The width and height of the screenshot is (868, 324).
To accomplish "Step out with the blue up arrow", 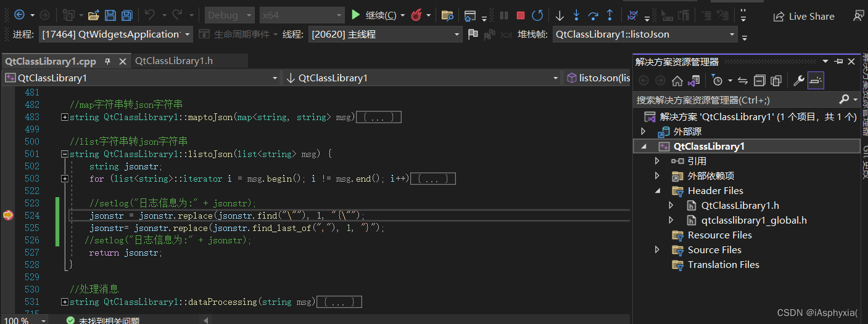I will [610, 15].
